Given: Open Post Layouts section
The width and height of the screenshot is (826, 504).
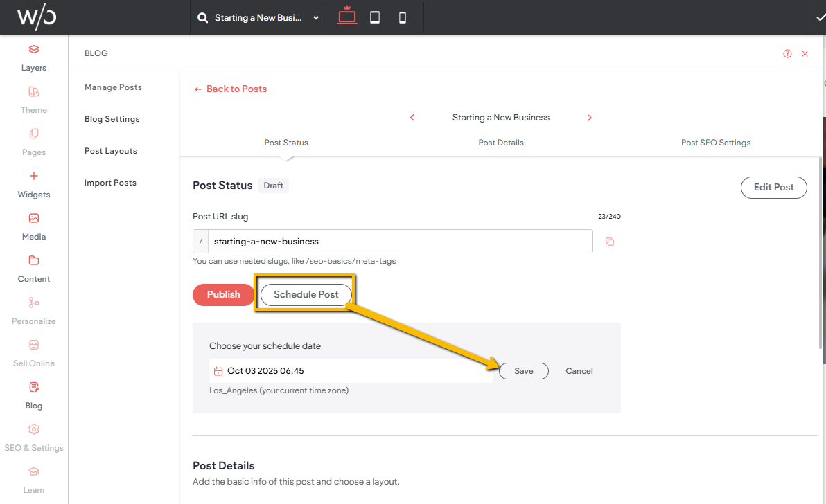Looking at the screenshot, I should point(111,151).
